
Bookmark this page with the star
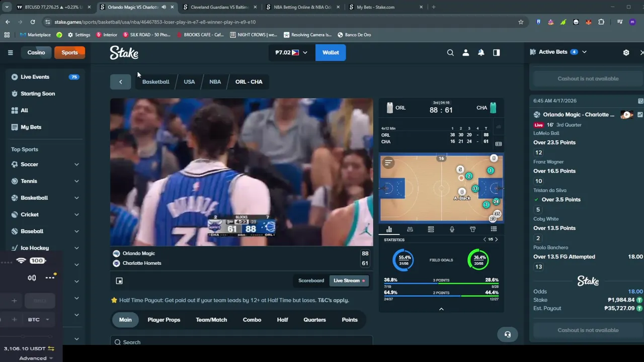521,22
